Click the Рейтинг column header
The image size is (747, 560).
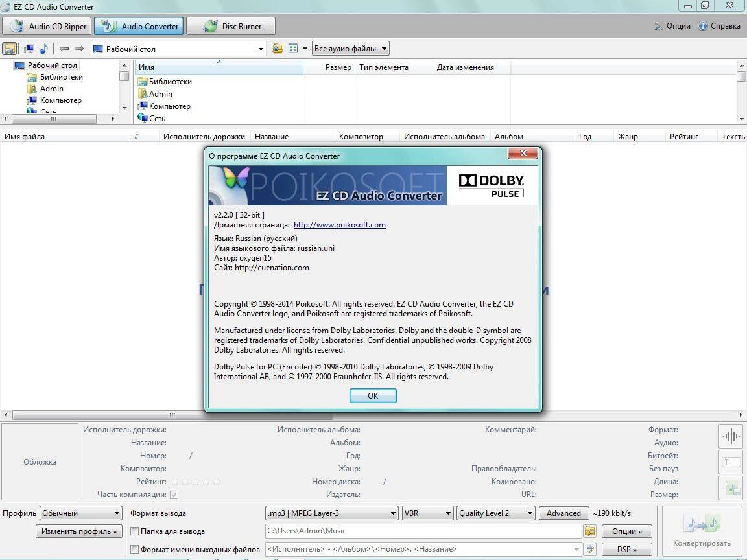click(x=691, y=137)
